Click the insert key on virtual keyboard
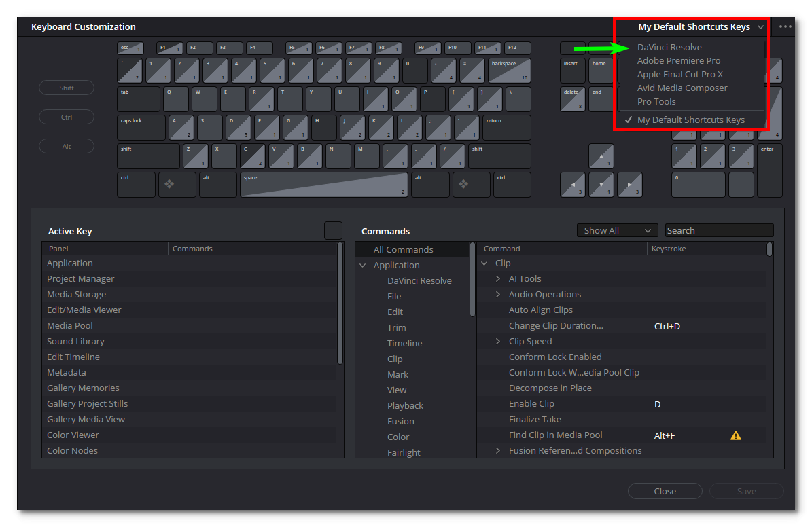812x527 pixels. click(573, 71)
